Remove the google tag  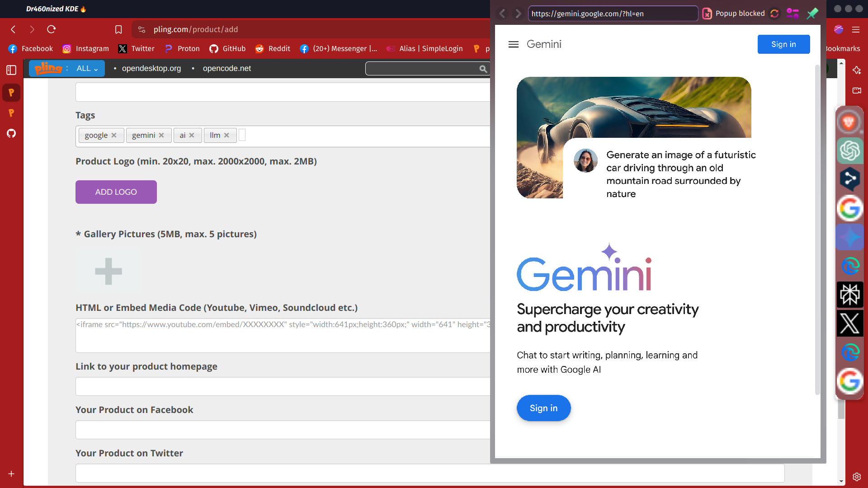coord(114,135)
